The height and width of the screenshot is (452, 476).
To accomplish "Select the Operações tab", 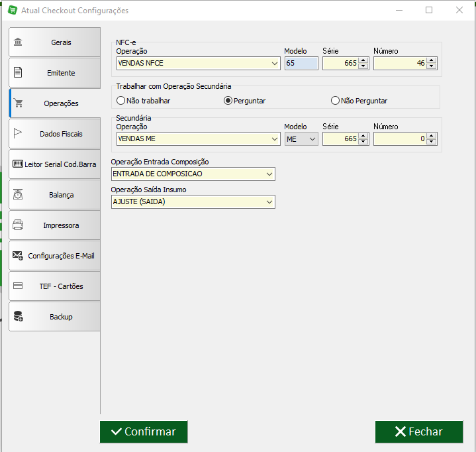I will [55, 103].
